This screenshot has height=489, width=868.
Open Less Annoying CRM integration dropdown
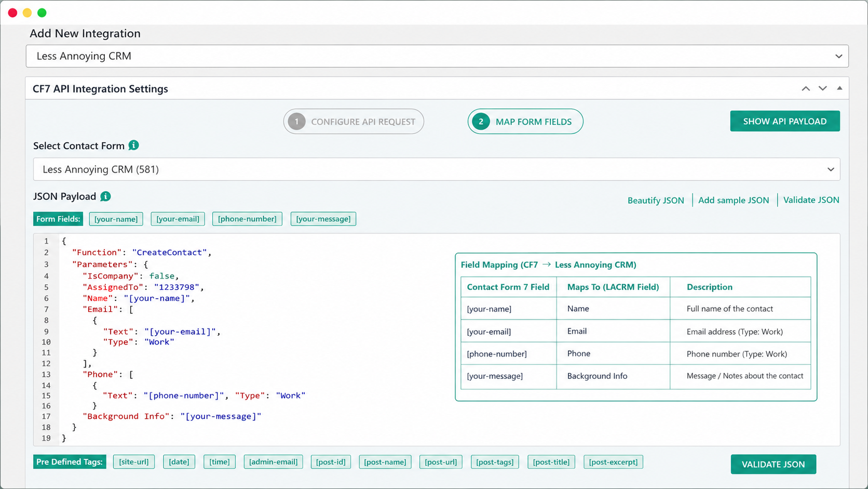(437, 56)
